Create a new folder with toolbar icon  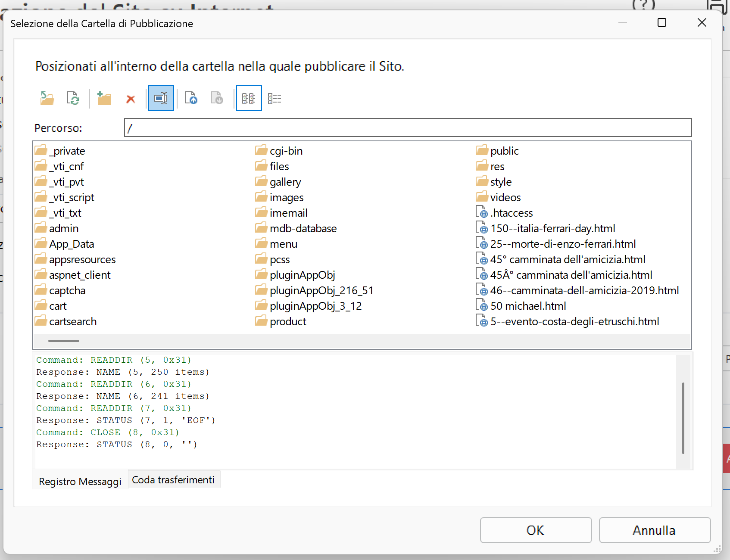pos(104,99)
